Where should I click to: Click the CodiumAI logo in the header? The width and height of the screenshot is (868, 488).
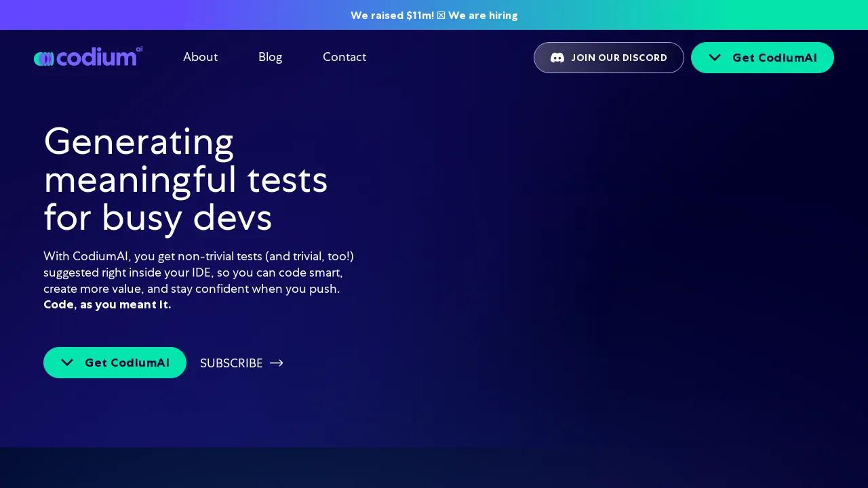pyautogui.click(x=88, y=57)
